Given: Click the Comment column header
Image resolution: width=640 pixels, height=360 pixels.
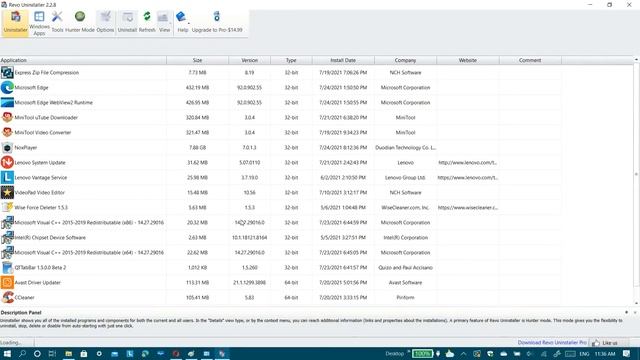Looking at the screenshot, I should pyautogui.click(x=530, y=60).
